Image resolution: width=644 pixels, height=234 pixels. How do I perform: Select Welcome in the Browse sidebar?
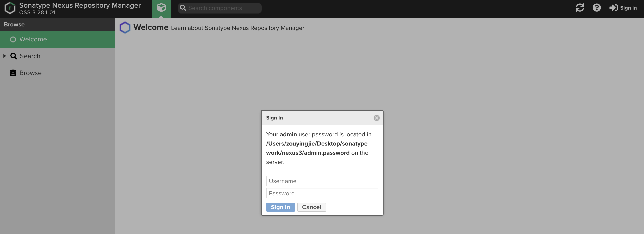33,39
